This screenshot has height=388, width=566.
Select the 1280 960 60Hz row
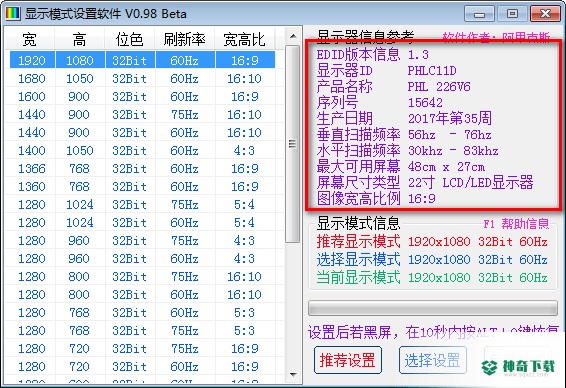(x=143, y=258)
